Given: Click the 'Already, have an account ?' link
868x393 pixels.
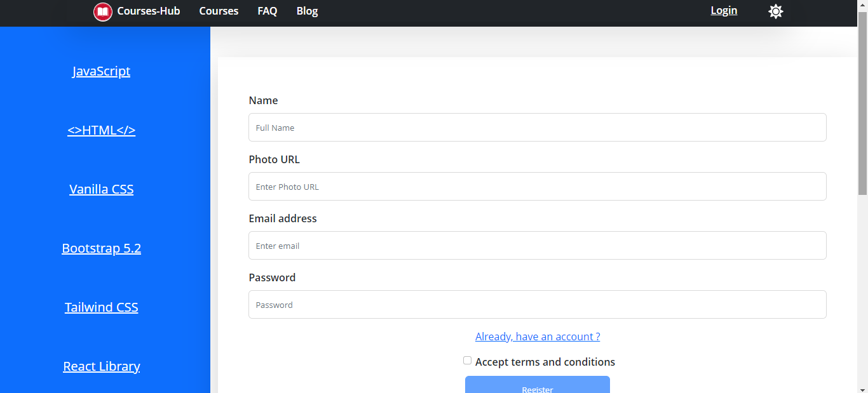Looking at the screenshot, I should 538,336.
